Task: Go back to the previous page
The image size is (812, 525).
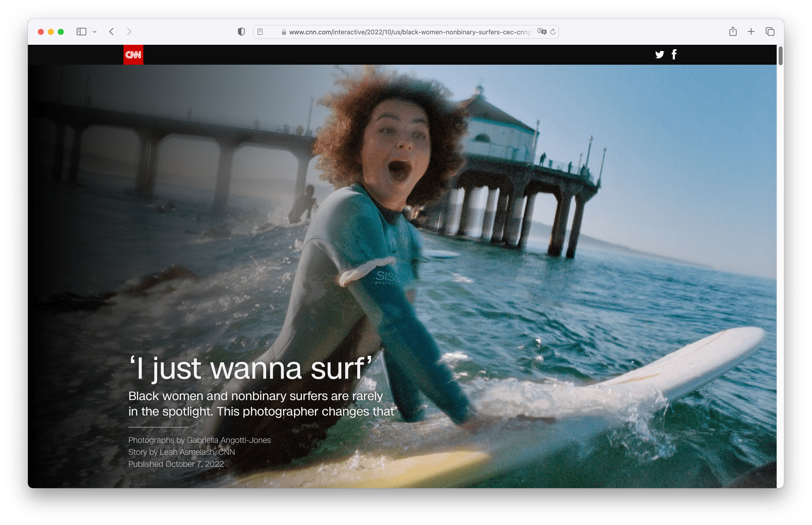Action: tap(112, 32)
